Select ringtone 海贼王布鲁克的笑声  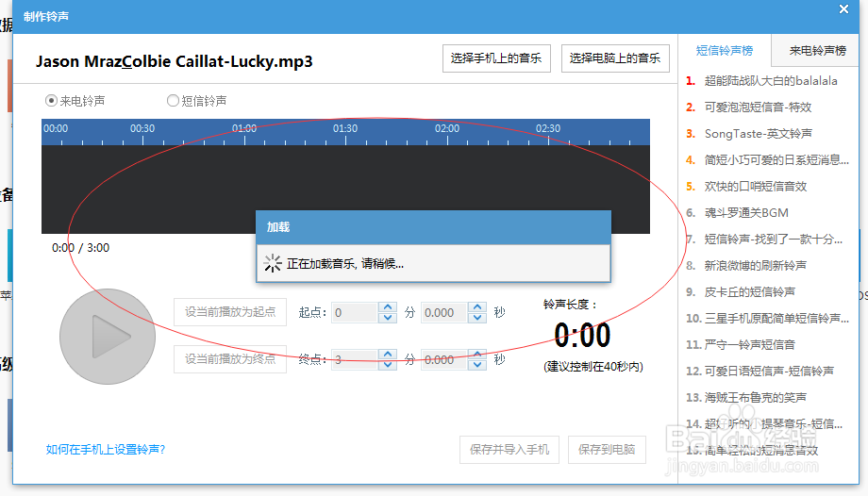(x=755, y=398)
